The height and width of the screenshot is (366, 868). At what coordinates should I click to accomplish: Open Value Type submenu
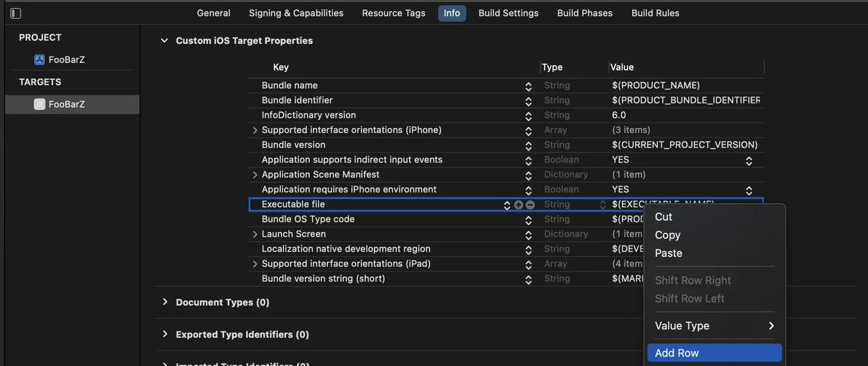tap(715, 326)
